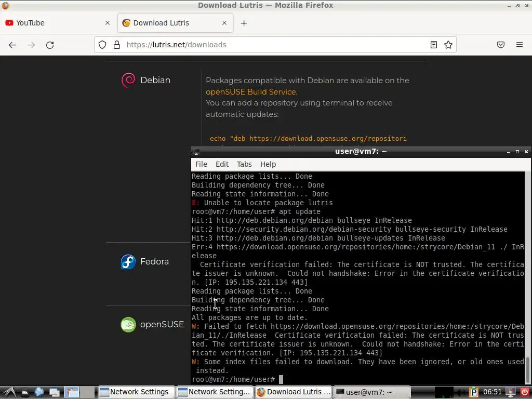Reload the current Lutris page

tap(50, 45)
